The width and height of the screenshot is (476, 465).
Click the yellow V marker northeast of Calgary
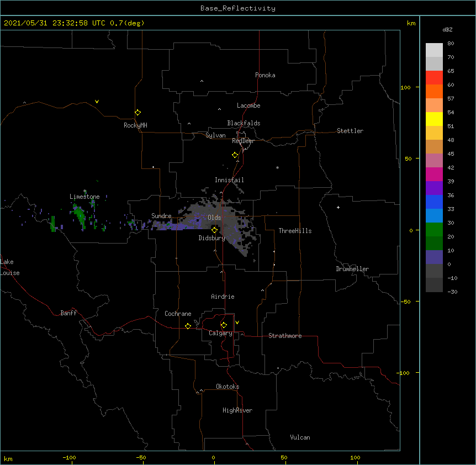[x=237, y=323]
